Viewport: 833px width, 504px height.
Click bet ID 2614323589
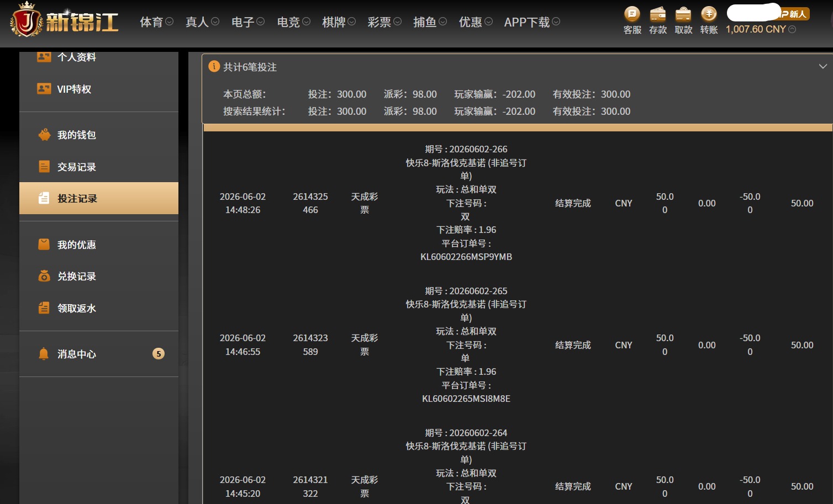point(310,345)
